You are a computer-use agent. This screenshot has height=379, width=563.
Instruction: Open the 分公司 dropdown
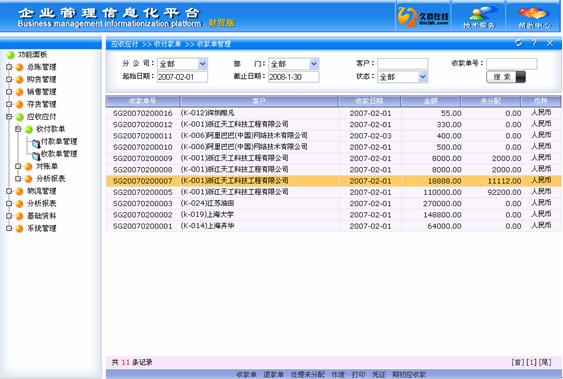[203, 64]
